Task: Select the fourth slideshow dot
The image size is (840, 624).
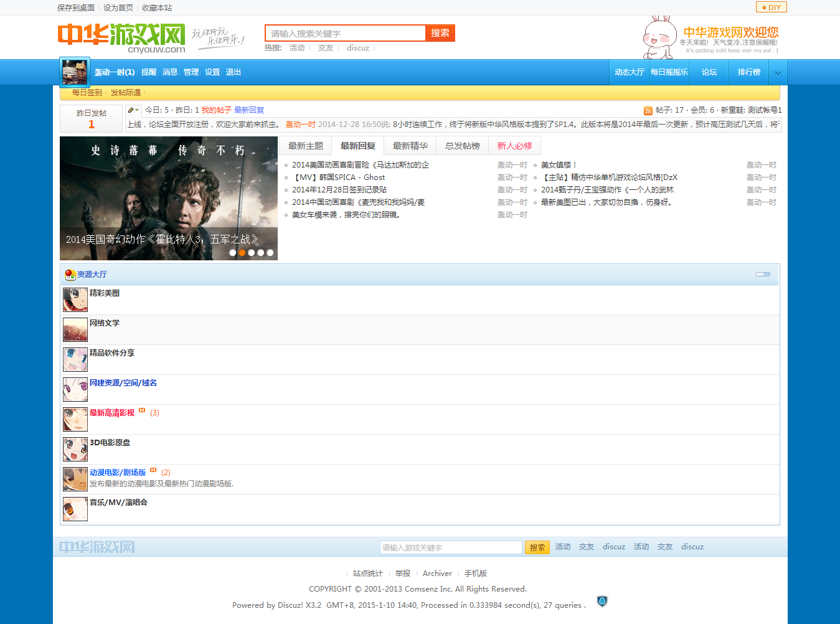Action: click(261, 253)
